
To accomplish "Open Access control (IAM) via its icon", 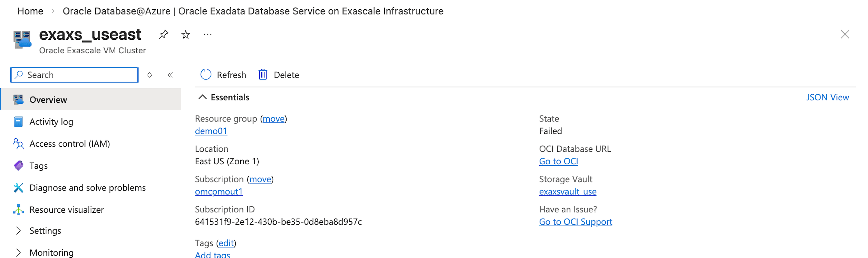I will pyautogui.click(x=18, y=144).
